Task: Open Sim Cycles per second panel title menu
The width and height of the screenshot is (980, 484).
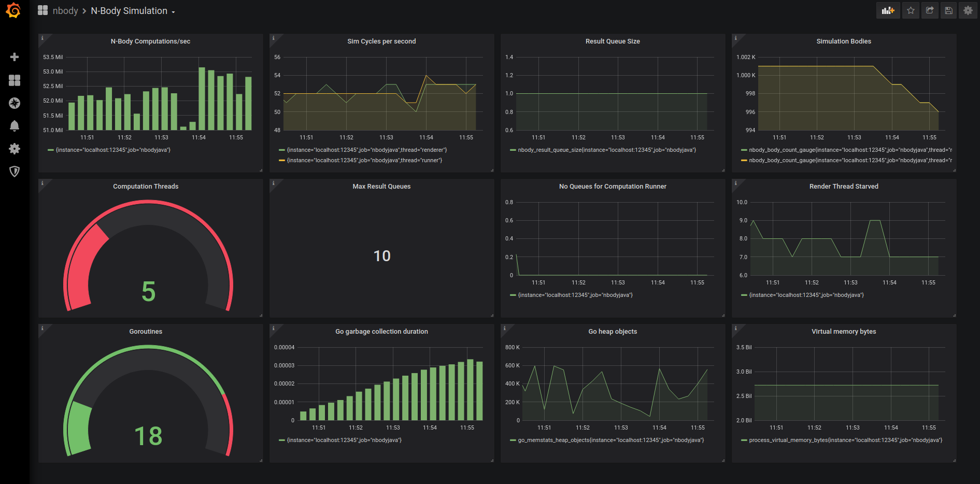Action: coord(381,41)
